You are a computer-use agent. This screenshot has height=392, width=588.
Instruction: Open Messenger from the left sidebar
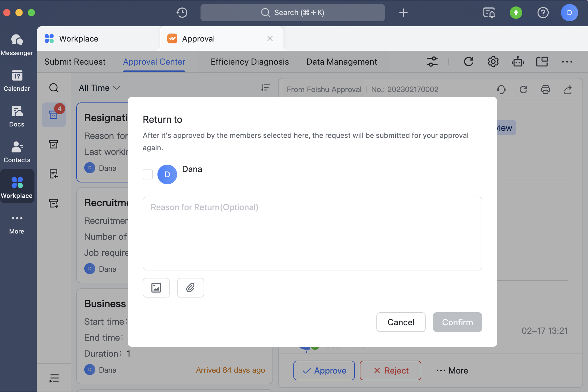[x=17, y=45]
